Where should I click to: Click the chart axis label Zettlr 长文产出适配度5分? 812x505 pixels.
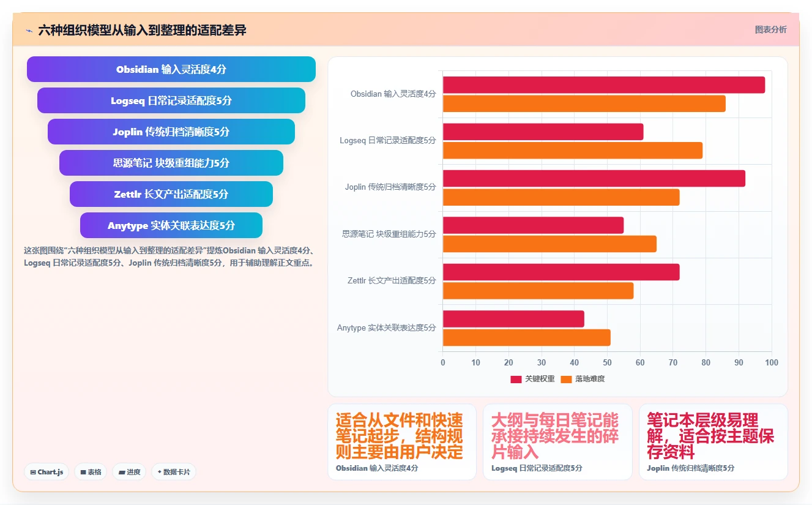pos(392,281)
